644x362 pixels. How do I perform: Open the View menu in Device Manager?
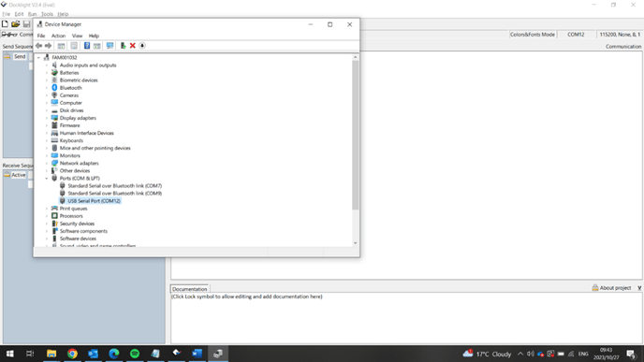77,36
